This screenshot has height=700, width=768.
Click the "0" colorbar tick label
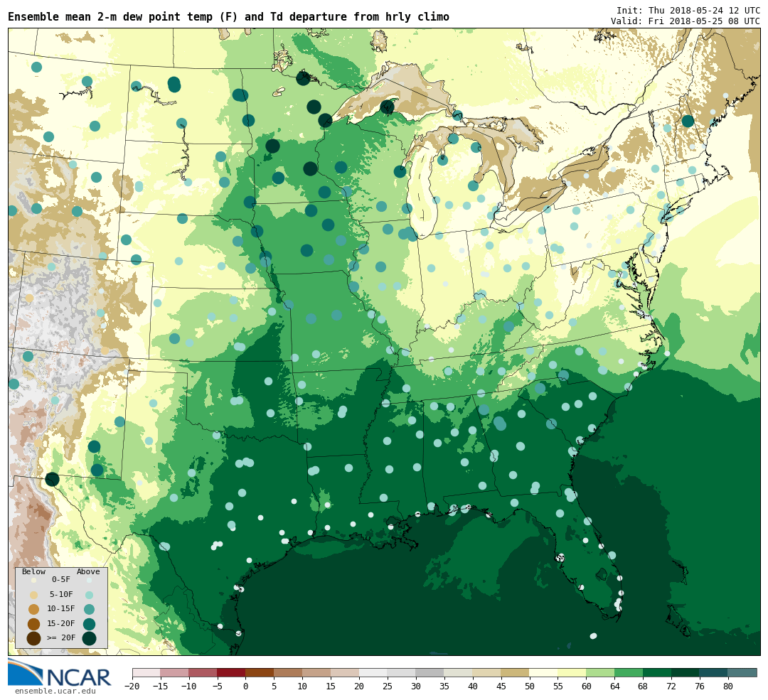[x=246, y=686]
